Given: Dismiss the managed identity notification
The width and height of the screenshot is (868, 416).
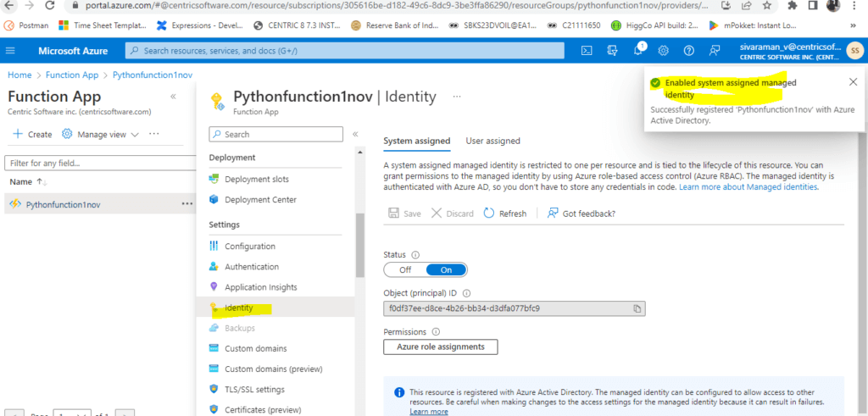Looking at the screenshot, I should click(x=853, y=82).
